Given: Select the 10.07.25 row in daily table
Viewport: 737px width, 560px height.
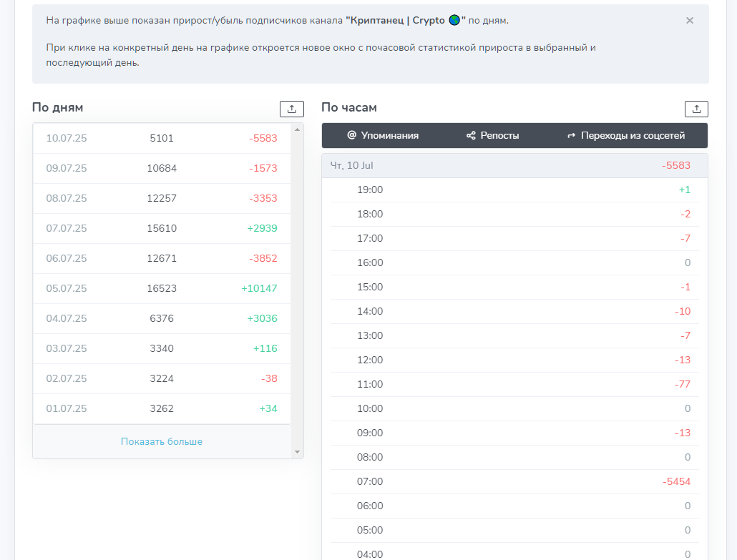Looking at the screenshot, I should click(x=162, y=138).
